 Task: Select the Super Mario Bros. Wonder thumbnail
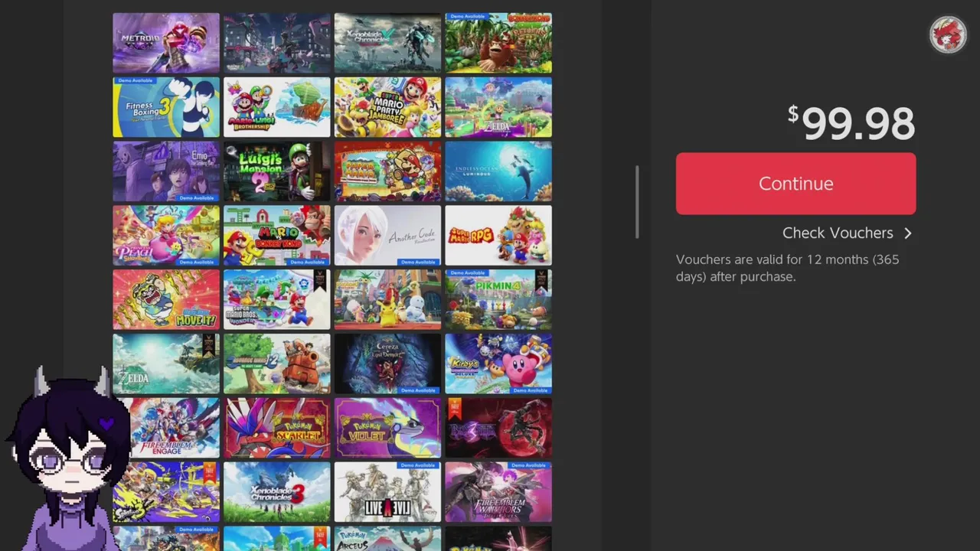pyautogui.click(x=276, y=300)
